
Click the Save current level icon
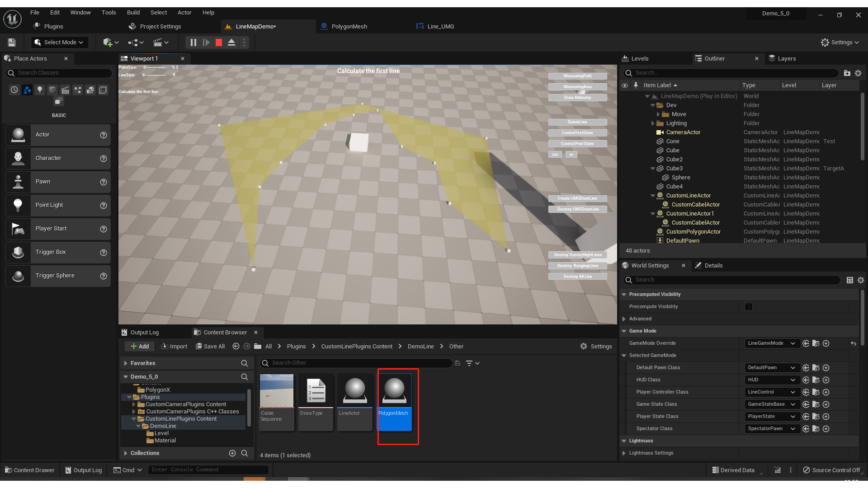coord(11,42)
